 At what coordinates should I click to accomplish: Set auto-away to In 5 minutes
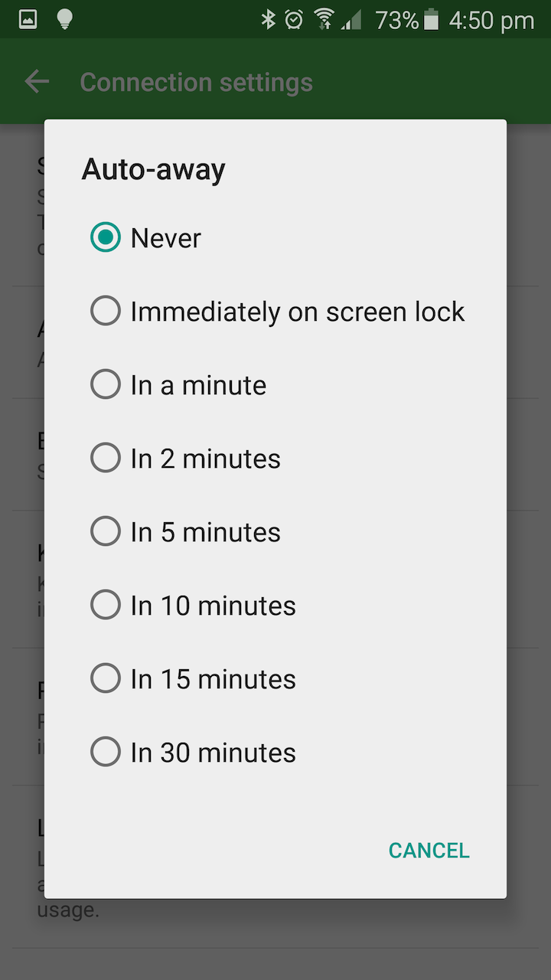[106, 531]
